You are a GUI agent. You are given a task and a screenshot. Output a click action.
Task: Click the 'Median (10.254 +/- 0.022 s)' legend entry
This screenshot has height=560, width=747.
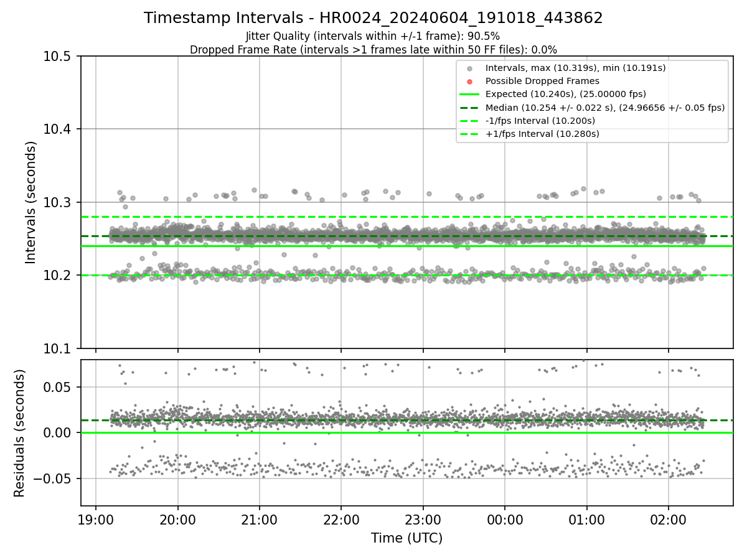[605, 107]
